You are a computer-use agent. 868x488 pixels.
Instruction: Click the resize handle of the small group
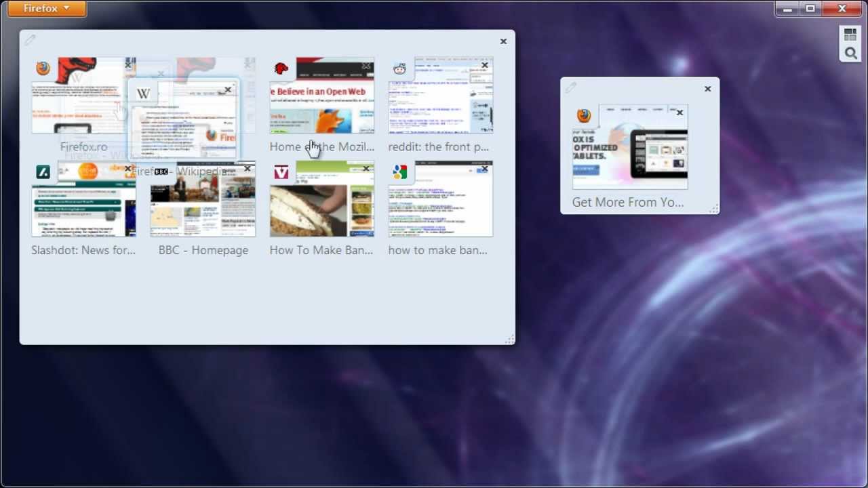(x=713, y=209)
